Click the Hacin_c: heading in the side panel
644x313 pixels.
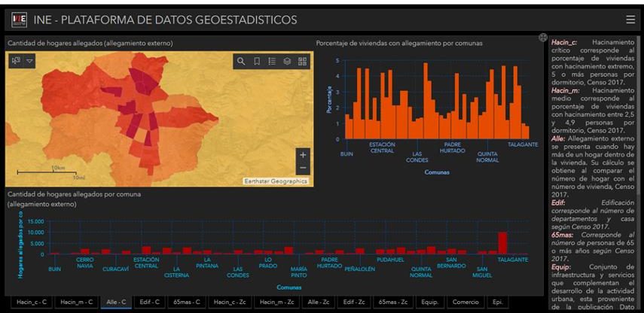(x=564, y=42)
